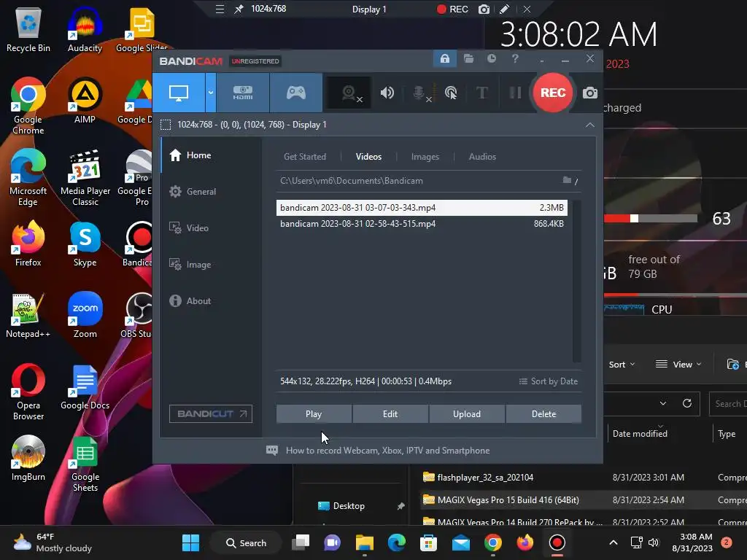Open How to record Webcam, Xbox link
The width and height of the screenshot is (747, 560).
coord(387,451)
